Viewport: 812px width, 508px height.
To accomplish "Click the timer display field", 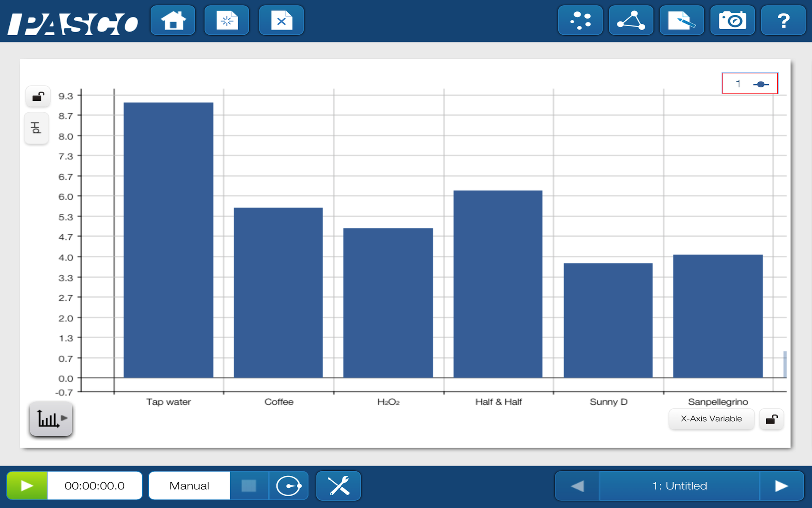I will coord(94,486).
